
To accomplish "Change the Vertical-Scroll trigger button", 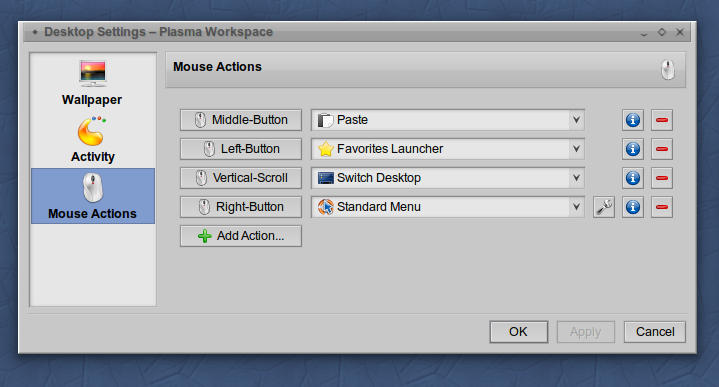I will coord(241,178).
